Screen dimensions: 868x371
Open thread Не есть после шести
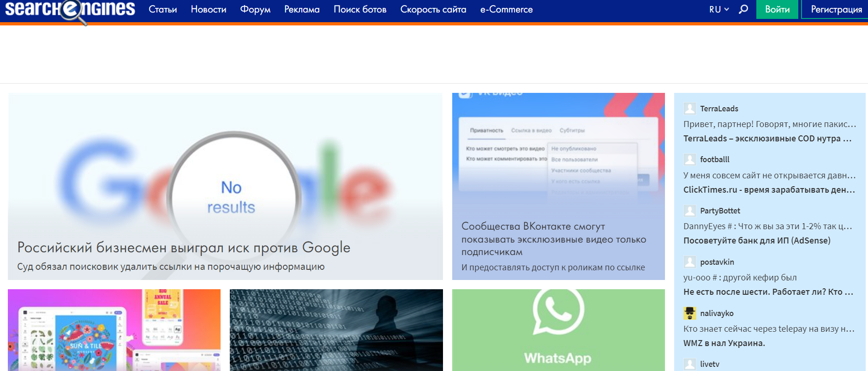768,292
